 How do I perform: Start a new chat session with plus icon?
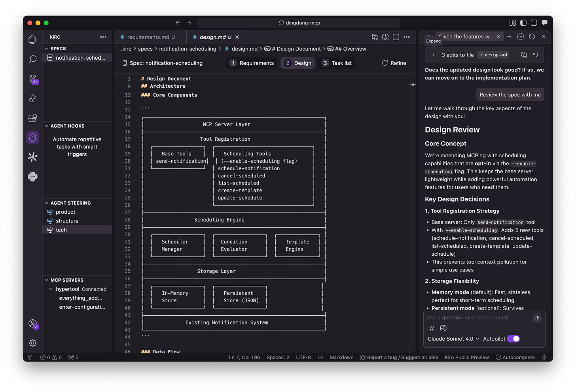pos(509,36)
